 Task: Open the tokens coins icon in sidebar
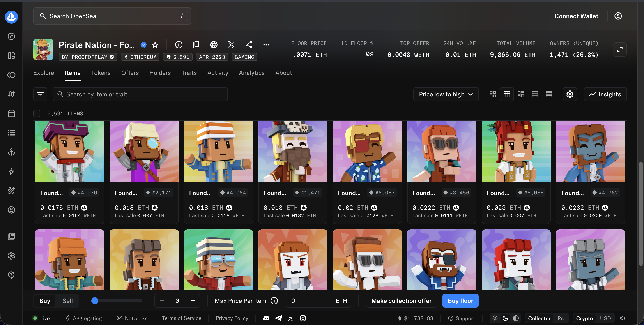pos(11,75)
